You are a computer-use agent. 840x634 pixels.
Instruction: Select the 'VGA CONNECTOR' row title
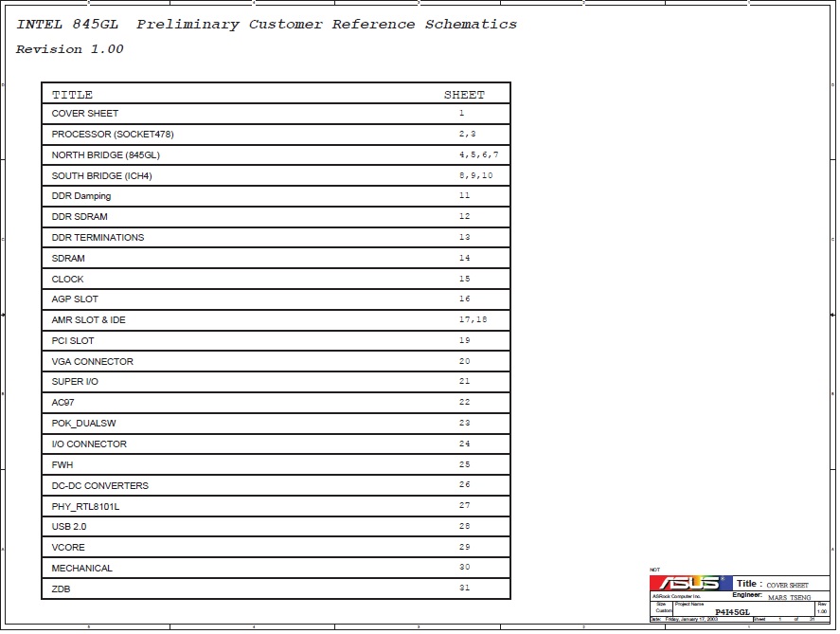(92, 362)
